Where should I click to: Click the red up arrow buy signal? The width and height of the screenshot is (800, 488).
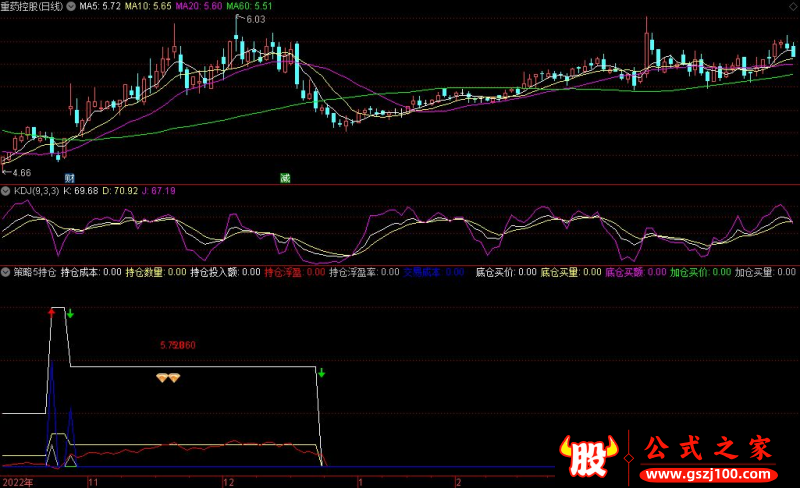click(51, 313)
